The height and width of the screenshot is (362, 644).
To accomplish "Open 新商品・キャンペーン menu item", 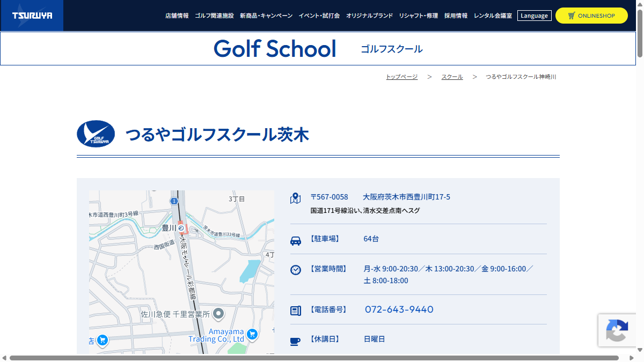I will [x=266, y=16].
